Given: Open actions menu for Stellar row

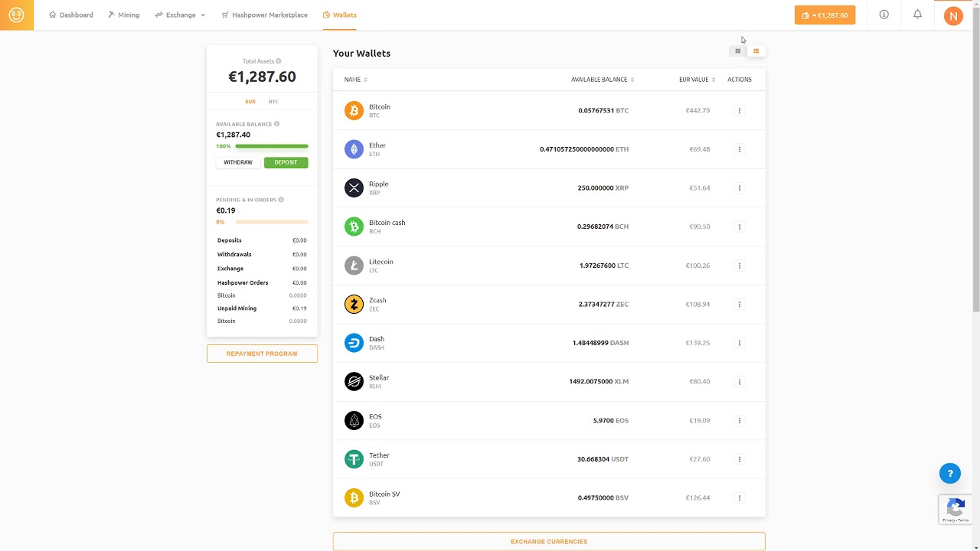Looking at the screenshot, I should [740, 381].
